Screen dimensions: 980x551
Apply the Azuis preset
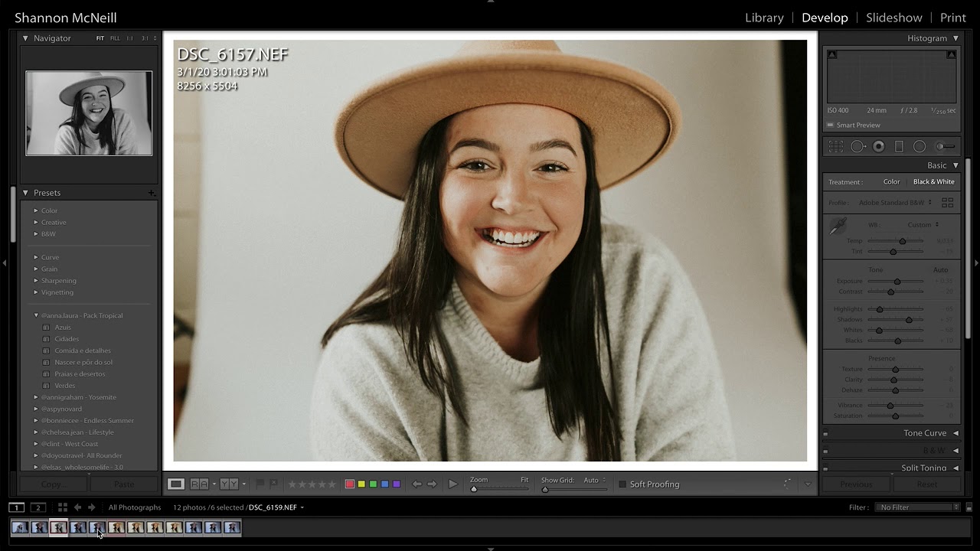point(63,328)
